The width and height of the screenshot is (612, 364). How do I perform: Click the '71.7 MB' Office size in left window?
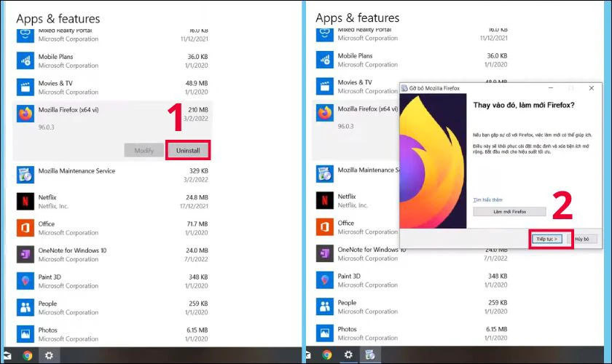coord(197,224)
